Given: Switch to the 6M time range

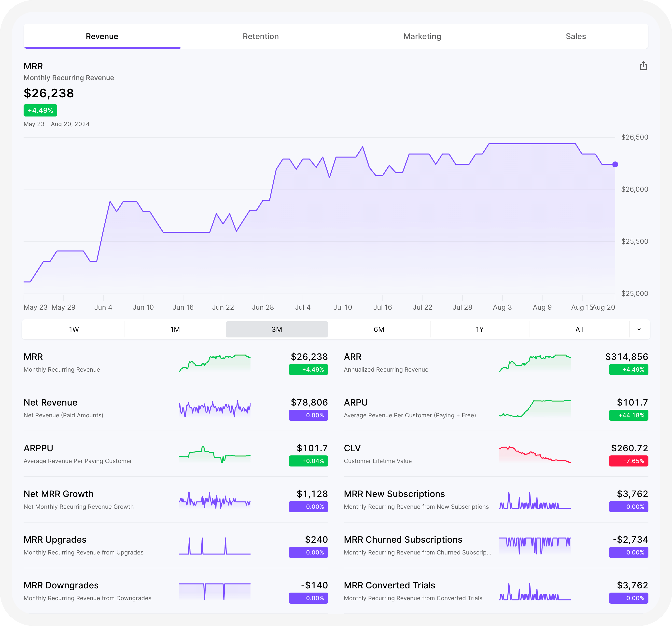Looking at the screenshot, I should (378, 329).
